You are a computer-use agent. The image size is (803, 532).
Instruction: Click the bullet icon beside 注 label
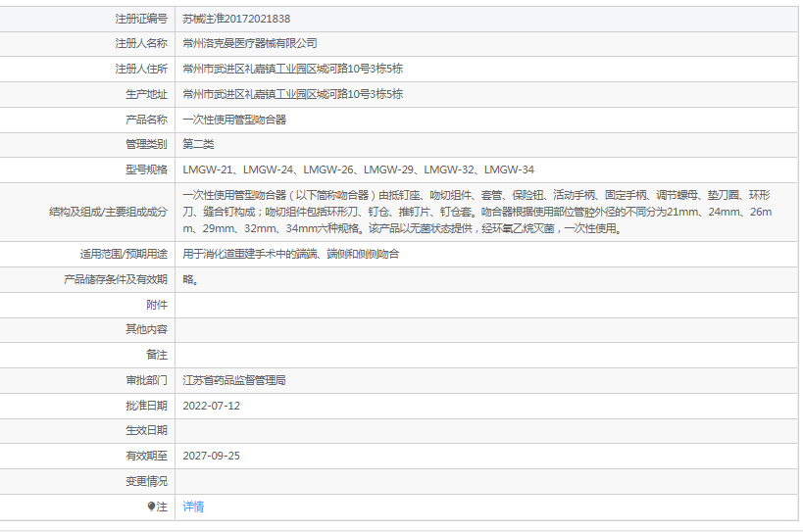point(151,507)
